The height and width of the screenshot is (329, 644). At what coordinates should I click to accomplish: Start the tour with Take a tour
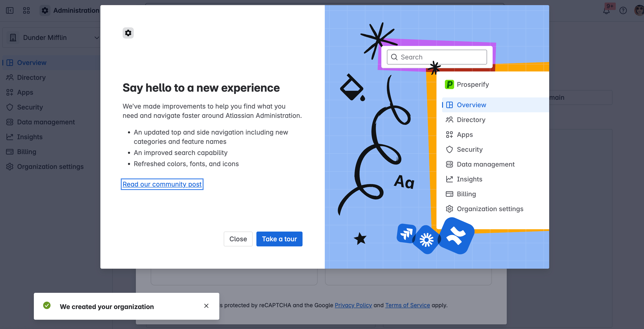coord(279,239)
